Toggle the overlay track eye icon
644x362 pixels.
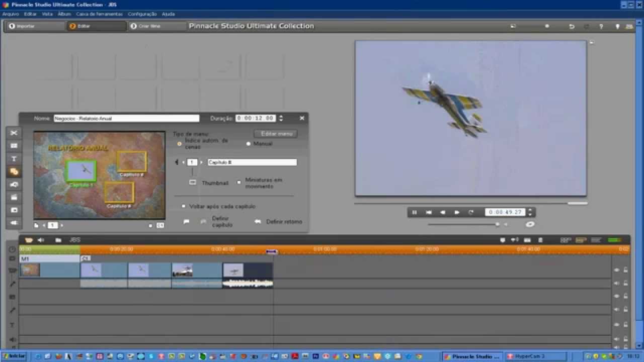pyautogui.click(x=616, y=296)
